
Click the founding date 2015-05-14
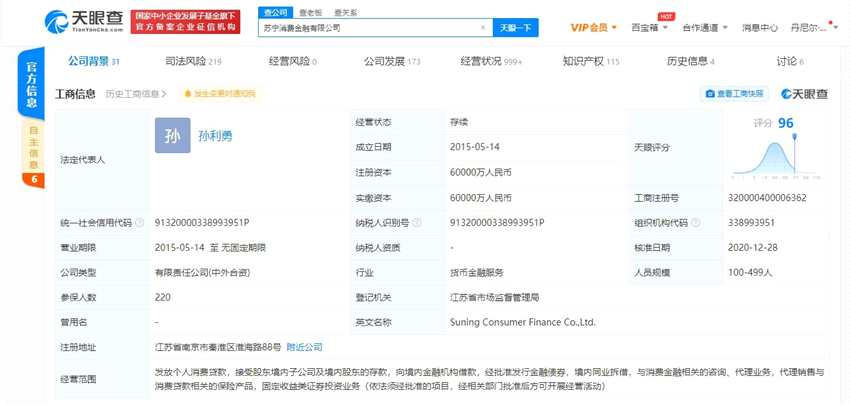tap(475, 147)
